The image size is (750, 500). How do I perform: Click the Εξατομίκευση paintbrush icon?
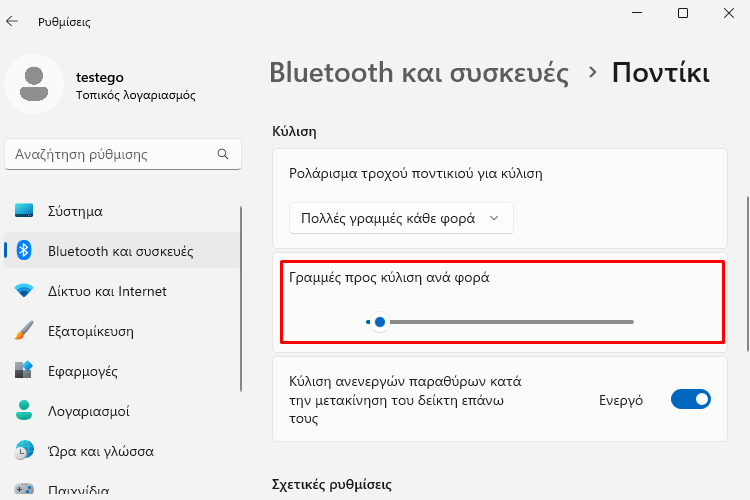click(24, 331)
